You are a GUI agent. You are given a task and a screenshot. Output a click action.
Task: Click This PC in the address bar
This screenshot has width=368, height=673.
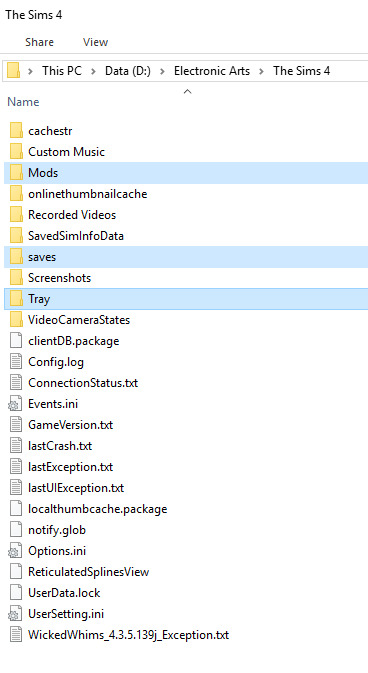coord(62,71)
